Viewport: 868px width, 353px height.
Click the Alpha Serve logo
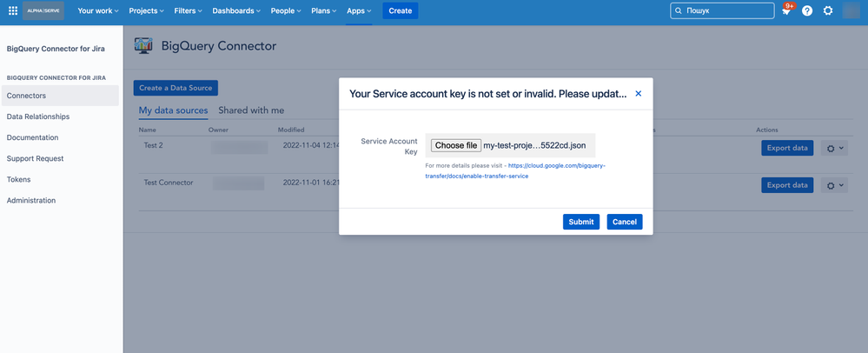click(x=43, y=10)
